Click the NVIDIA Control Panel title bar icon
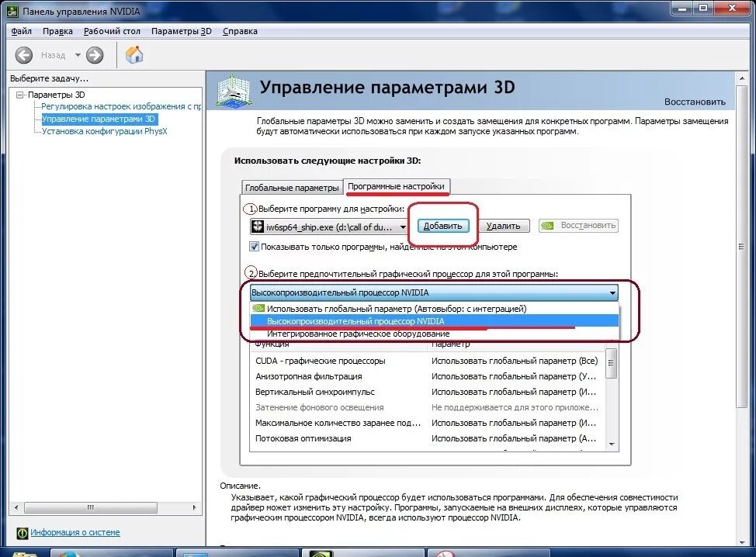The width and height of the screenshot is (756, 557). coord(12,11)
